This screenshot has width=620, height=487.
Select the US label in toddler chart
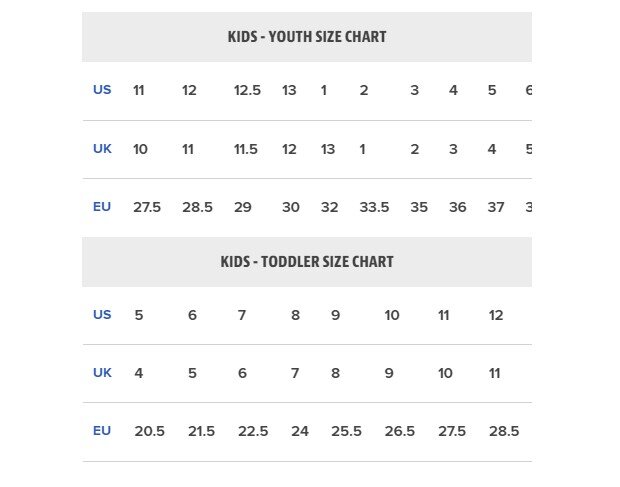point(102,315)
